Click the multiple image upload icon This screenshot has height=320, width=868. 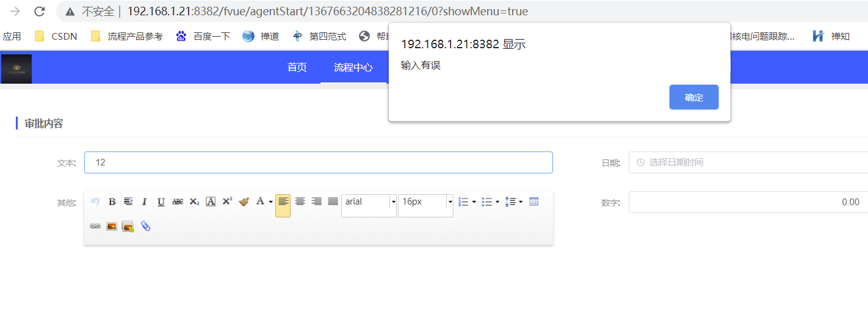coord(128,227)
